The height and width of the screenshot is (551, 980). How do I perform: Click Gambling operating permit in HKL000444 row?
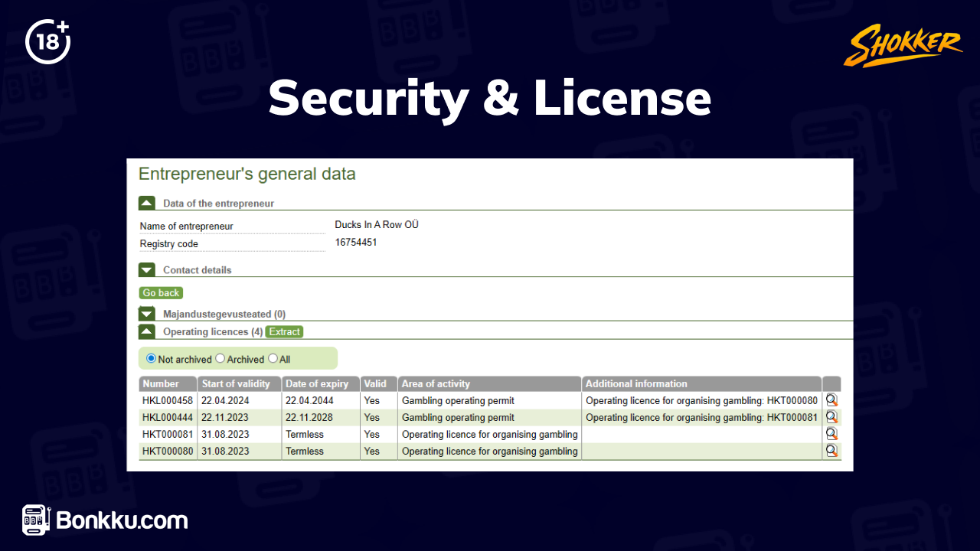(458, 417)
